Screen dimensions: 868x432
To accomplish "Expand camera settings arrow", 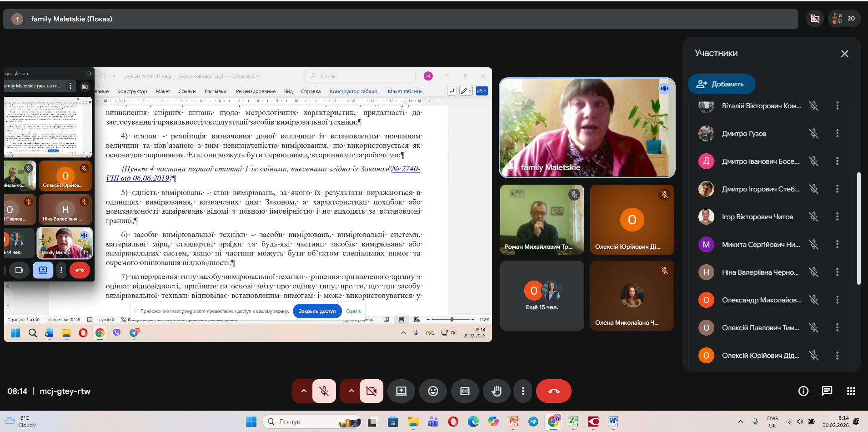I will click(x=351, y=391).
